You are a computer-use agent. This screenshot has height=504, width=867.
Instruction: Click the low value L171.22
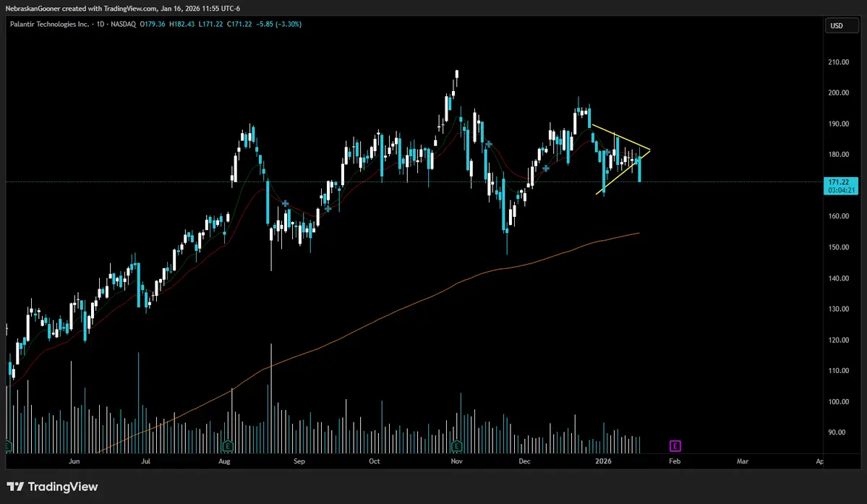[210, 25]
